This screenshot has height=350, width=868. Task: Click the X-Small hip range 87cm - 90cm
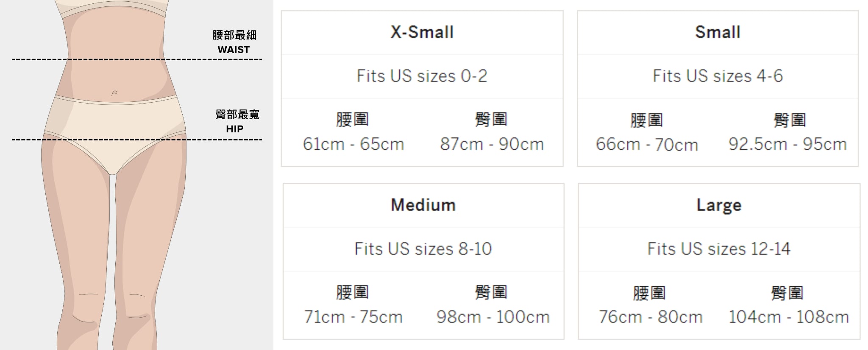(x=492, y=144)
